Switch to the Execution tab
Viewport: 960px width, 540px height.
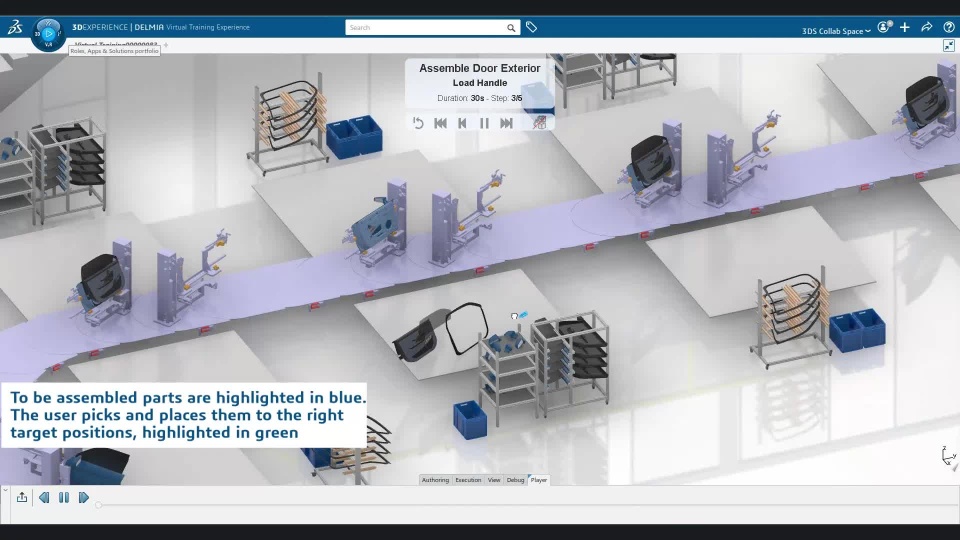[468, 480]
